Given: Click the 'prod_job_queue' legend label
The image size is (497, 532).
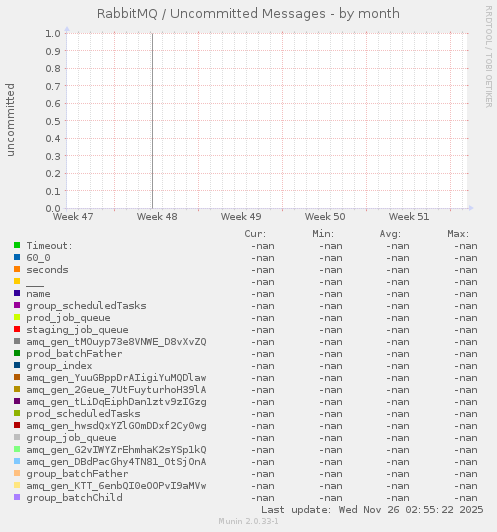Looking at the screenshot, I should pyautogui.click(x=69, y=318).
